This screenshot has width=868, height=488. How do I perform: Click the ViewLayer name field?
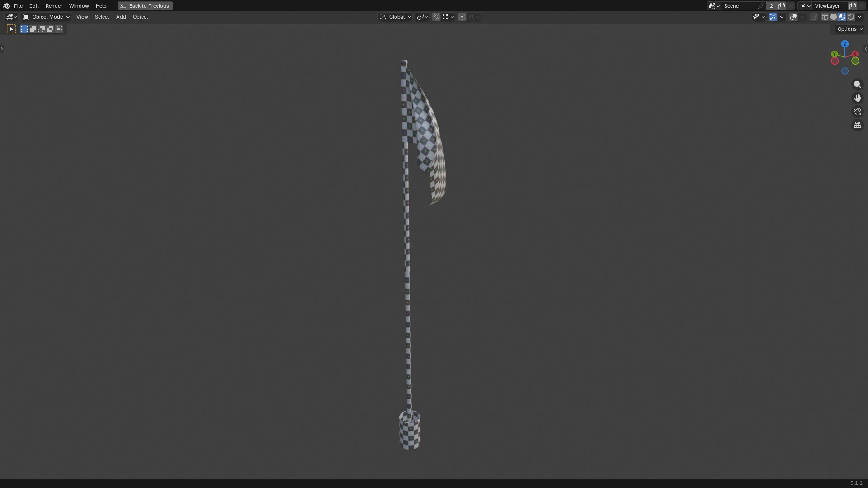click(830, 6)
